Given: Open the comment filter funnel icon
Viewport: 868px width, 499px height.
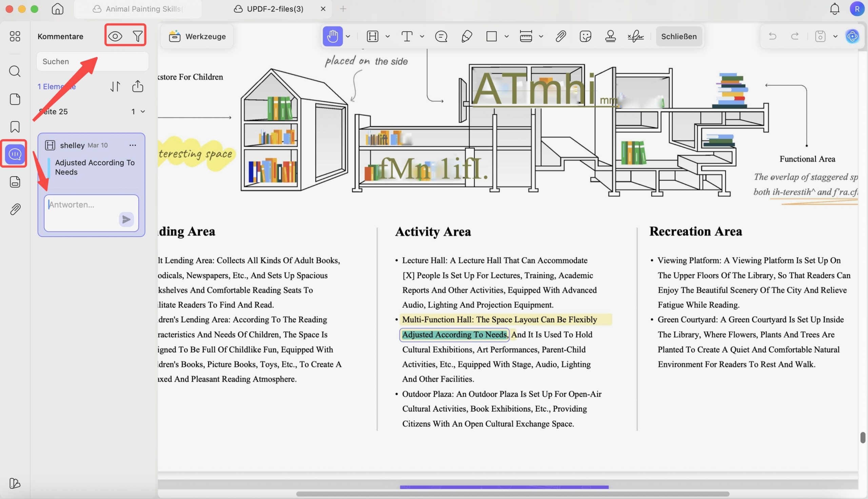Looking at the screenshot, I should point(137,36).
